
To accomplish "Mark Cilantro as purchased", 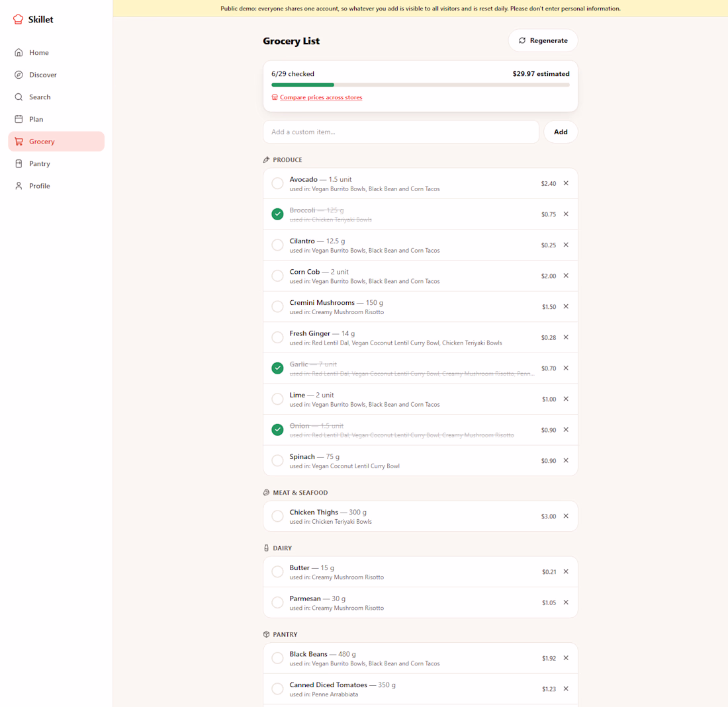I will 278,245.
